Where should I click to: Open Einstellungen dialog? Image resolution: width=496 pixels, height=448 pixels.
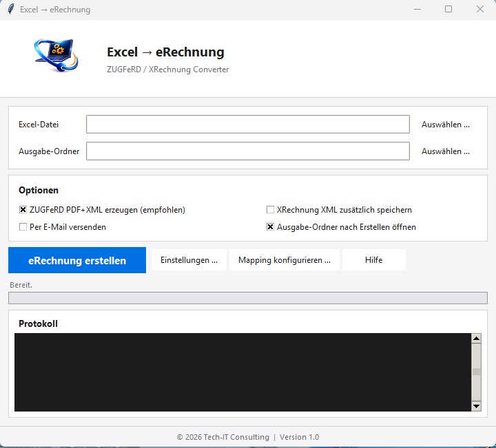tap(189, 260)
